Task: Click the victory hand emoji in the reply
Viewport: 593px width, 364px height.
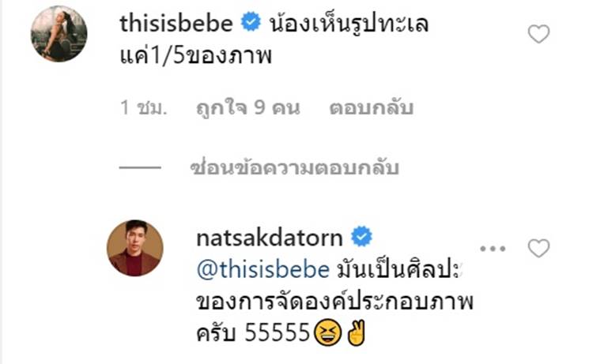Action: [x=357, y=332]
